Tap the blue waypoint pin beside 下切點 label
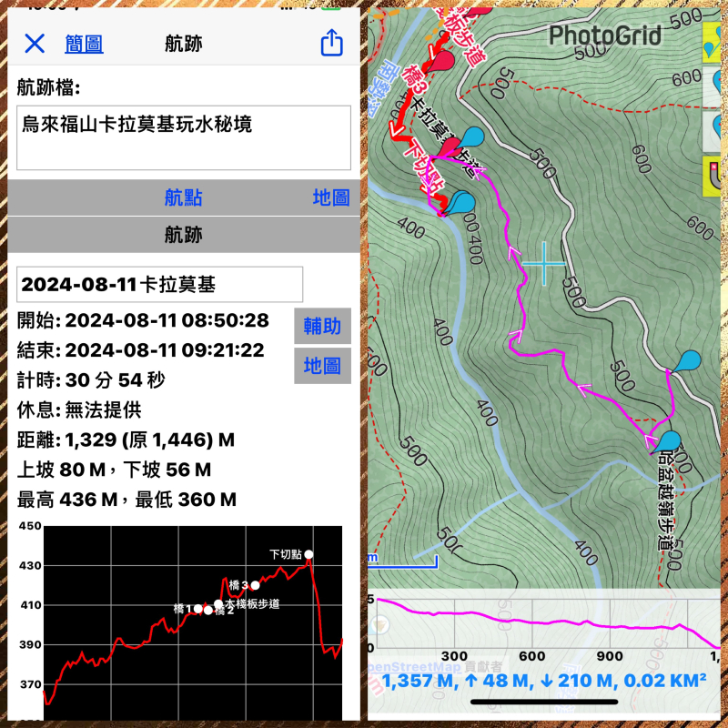Image resolution: width=728 pixels, height=728 pixels. click(x=462, y=202)
